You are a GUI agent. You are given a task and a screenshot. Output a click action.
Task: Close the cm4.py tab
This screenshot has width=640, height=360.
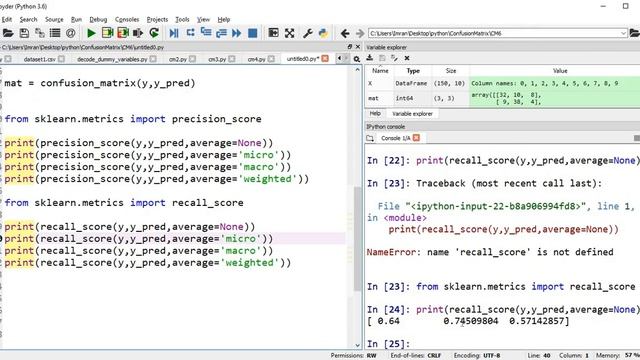tap(271, 59)
